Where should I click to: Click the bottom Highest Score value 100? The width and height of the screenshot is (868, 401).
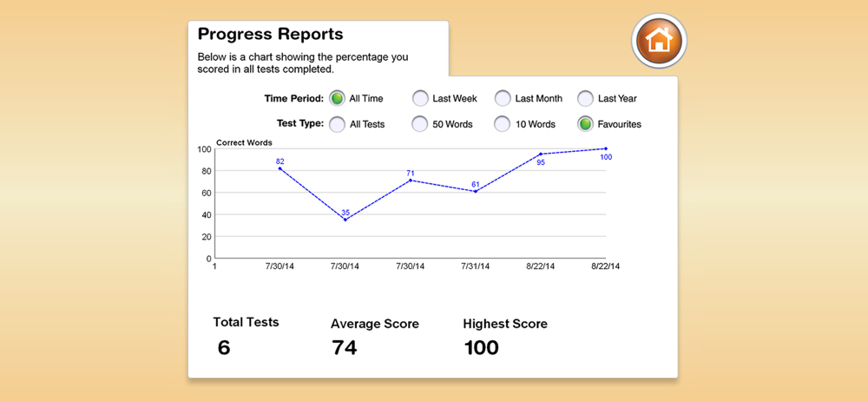[x=481, y=348]
